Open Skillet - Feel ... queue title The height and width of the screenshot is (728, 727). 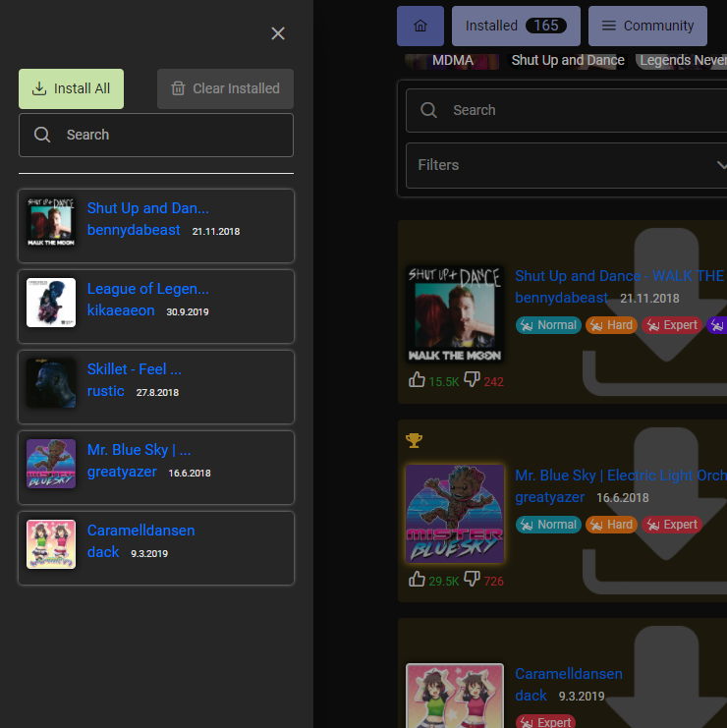tap(135, 369)
